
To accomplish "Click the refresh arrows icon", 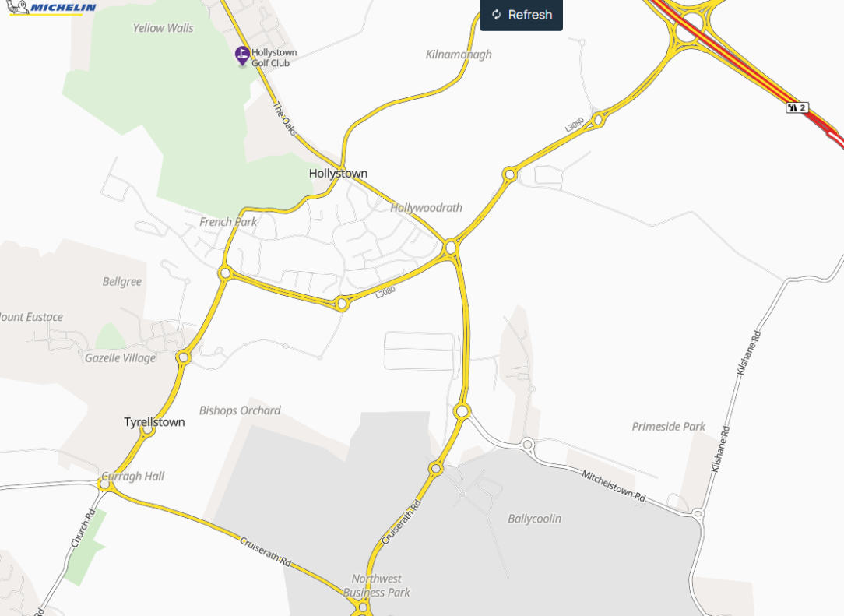I will [x=496, y=15].
